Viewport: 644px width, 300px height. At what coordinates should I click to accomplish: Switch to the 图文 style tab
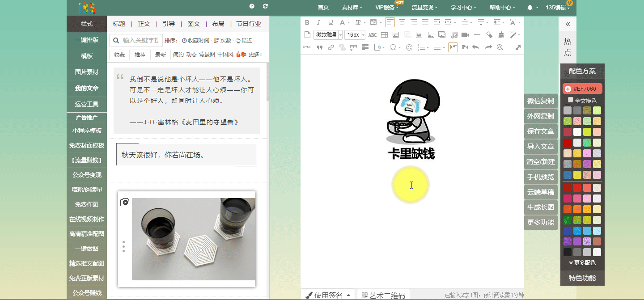pyautogui.click(x=194, y=24)
